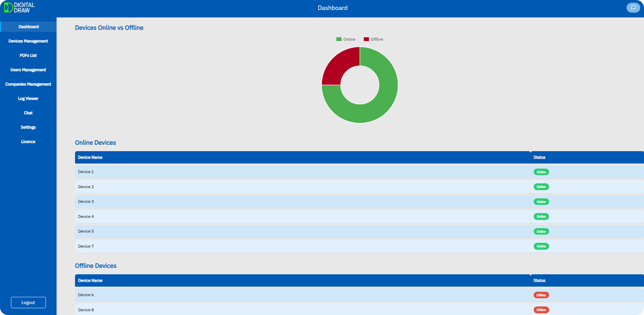The width and height of the screenshot is (644, 315).
Task: Select the Dashboard sidebar item
Action: (x=28, y=27)
